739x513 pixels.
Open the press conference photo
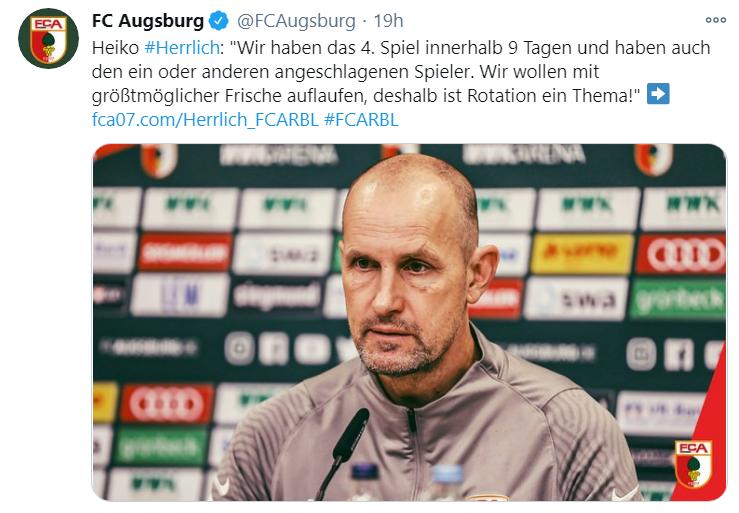point(409,322)
